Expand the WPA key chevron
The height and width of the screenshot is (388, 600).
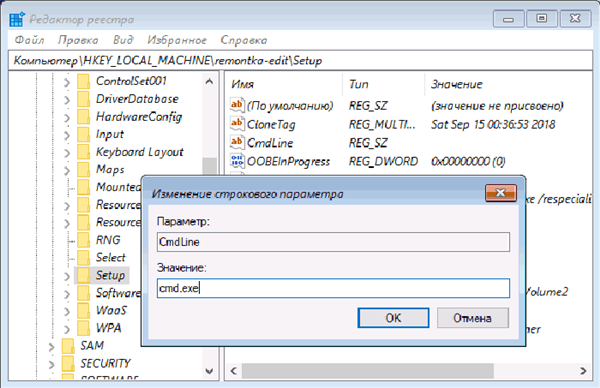click(x=67, y=329)
